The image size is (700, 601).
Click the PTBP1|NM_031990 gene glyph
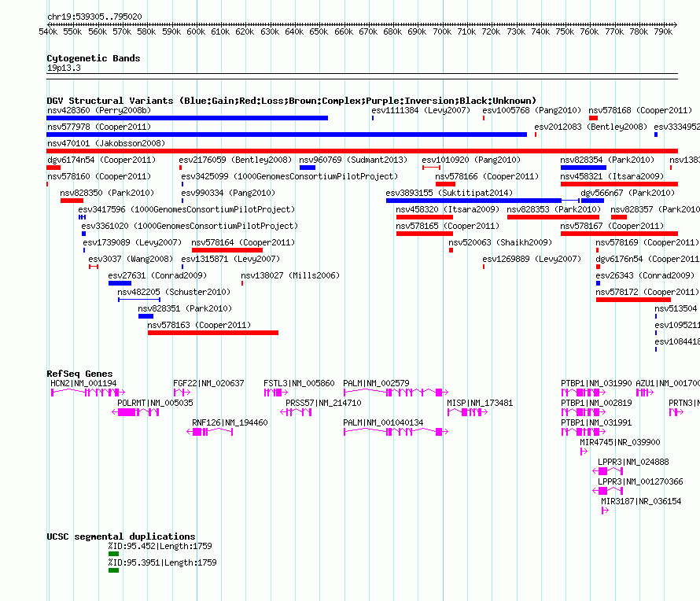584,393
